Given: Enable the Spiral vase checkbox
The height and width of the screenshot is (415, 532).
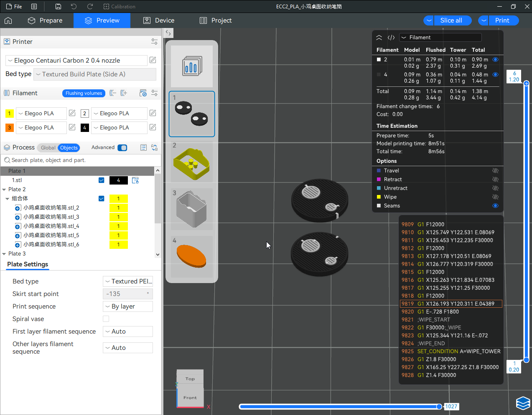Looking at the screenshot, I should pyautogui.click(x=106, y=319).
